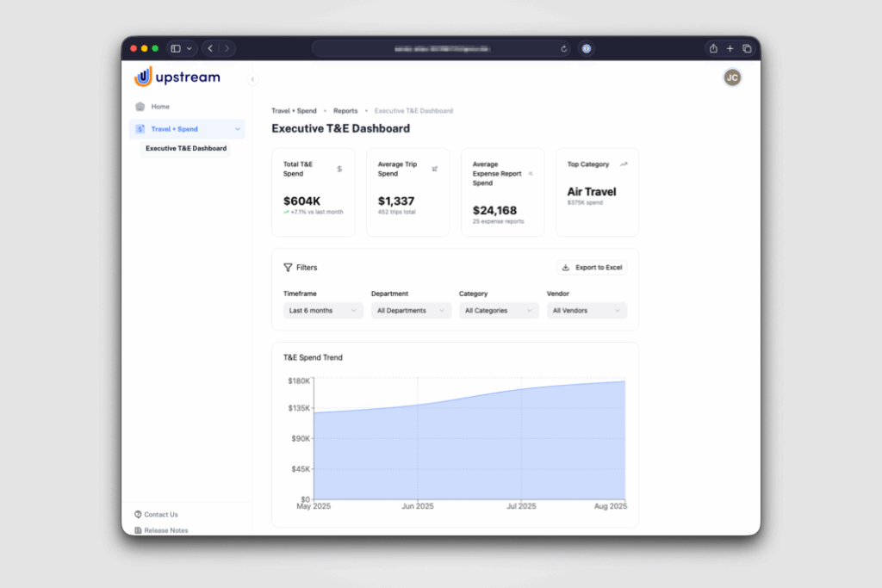Click the $1,337 average trip value
The width and height of the screenshot is (882, 588).
coord(396,201)
